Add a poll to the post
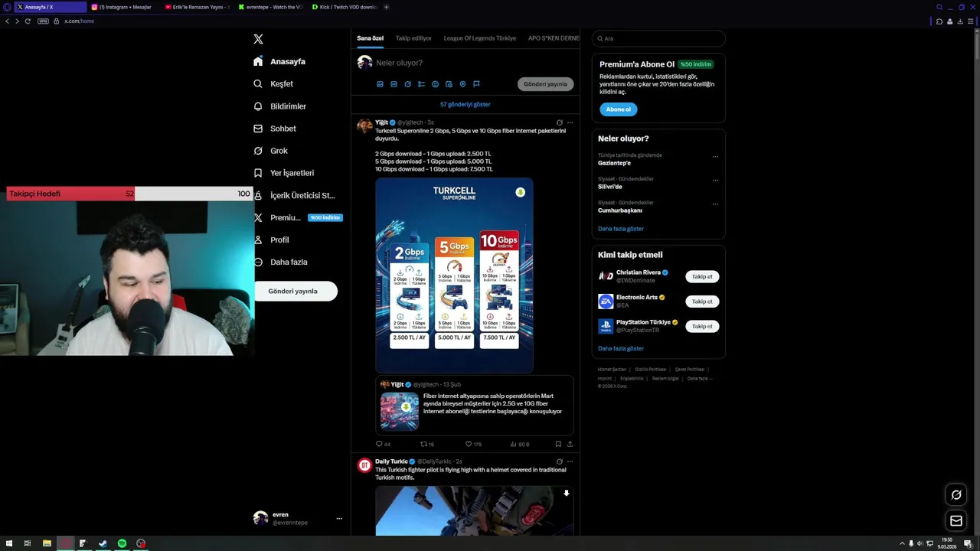 [421, 84]
